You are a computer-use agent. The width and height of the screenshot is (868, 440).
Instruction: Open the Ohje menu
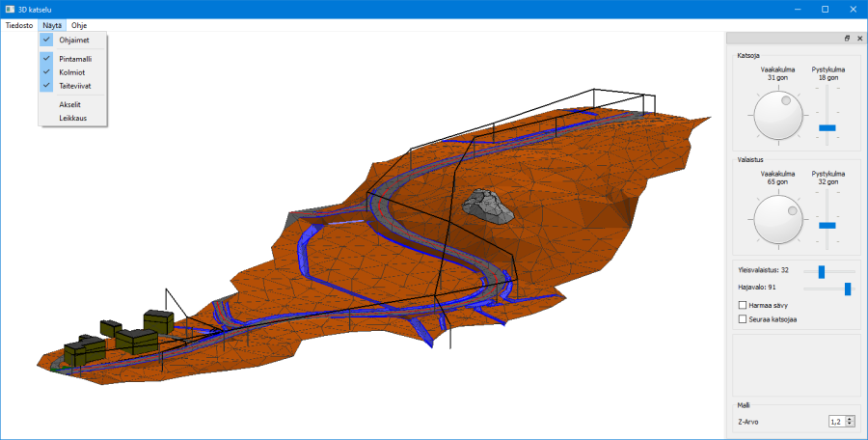pyautogui.click(x=79, y=25)
